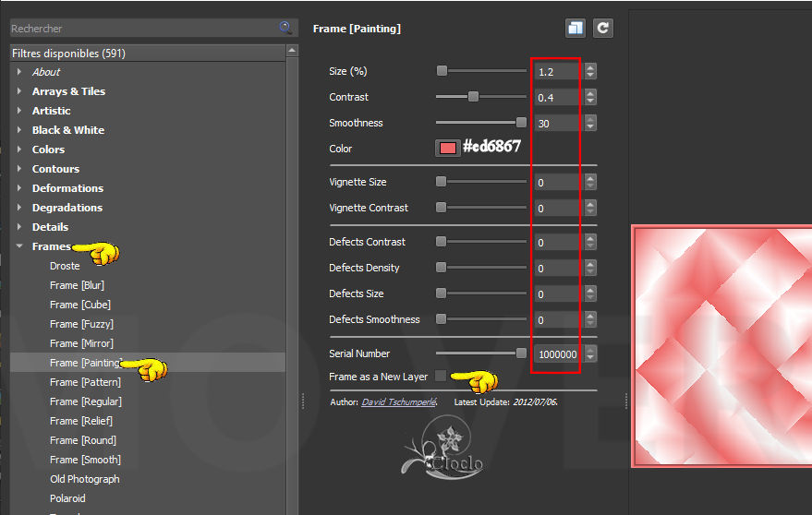The width and height of the screenshot is (812, 515).
Task: Click the Size (%) value field
Action: point(556,71)
